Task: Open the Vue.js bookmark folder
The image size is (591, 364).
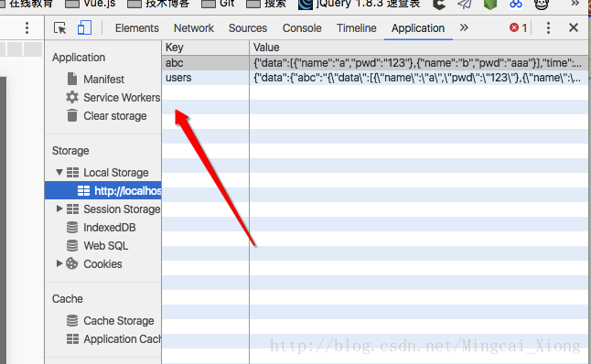Action: pos(91,4)
